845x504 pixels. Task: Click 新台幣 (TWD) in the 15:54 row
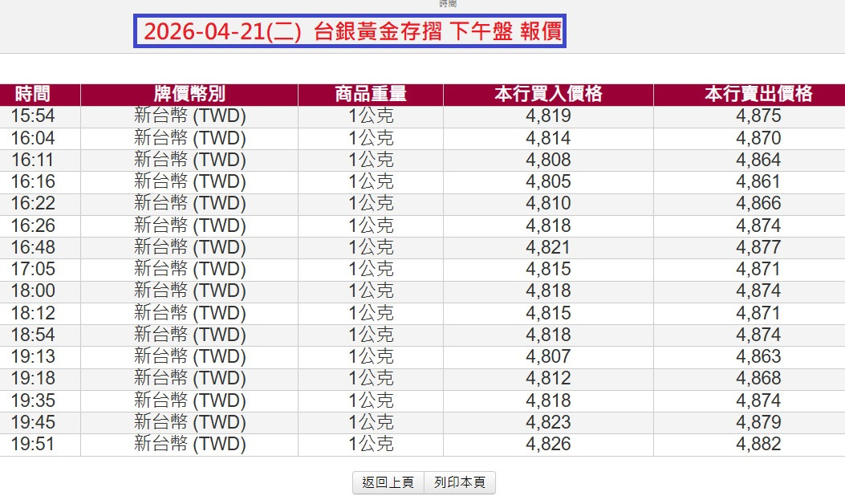point(189,116)
